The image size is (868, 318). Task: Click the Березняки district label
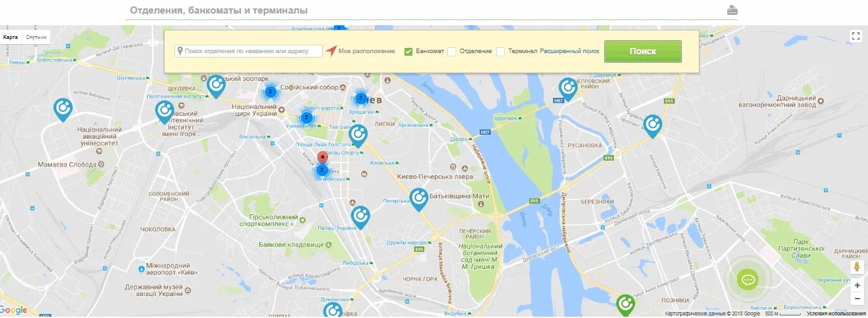597,201
